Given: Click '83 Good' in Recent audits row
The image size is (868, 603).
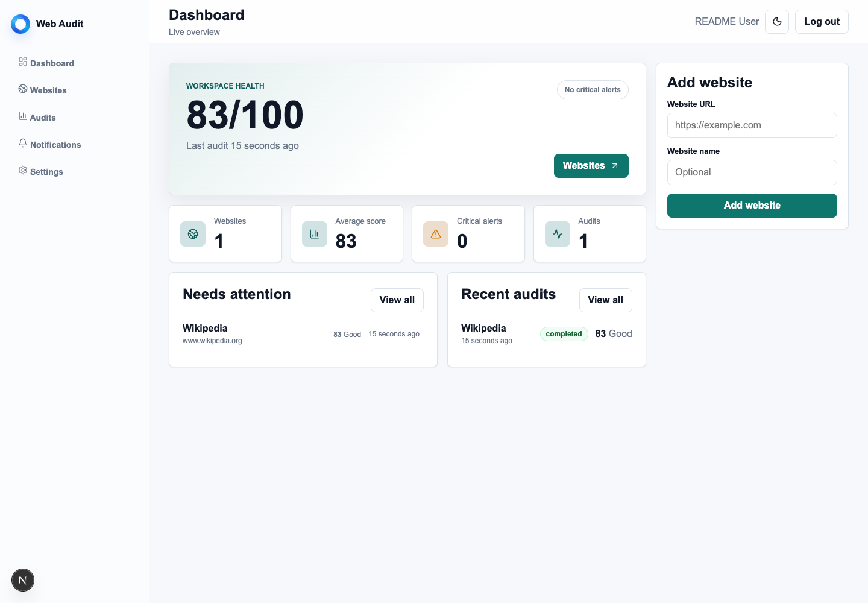Looking at the screenshot, I should [x=614, y=334].
